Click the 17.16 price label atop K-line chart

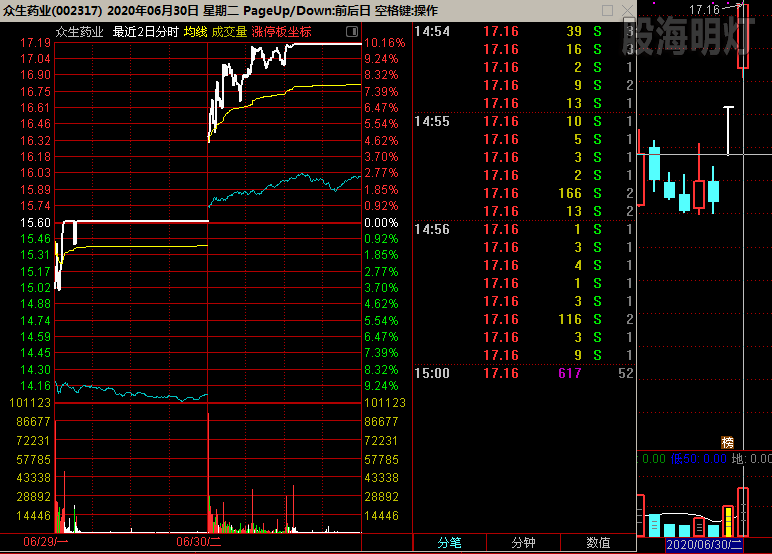click(x=704, y=10)
